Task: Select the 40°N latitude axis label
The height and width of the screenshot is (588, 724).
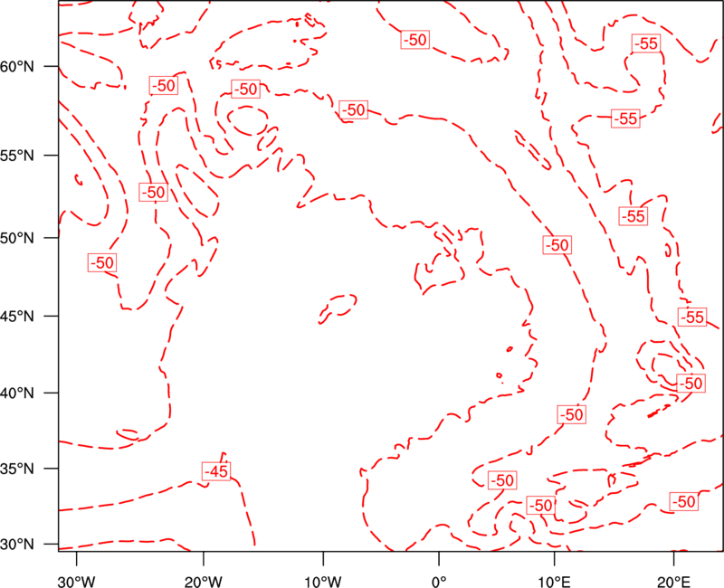Action: click(17, 394)
